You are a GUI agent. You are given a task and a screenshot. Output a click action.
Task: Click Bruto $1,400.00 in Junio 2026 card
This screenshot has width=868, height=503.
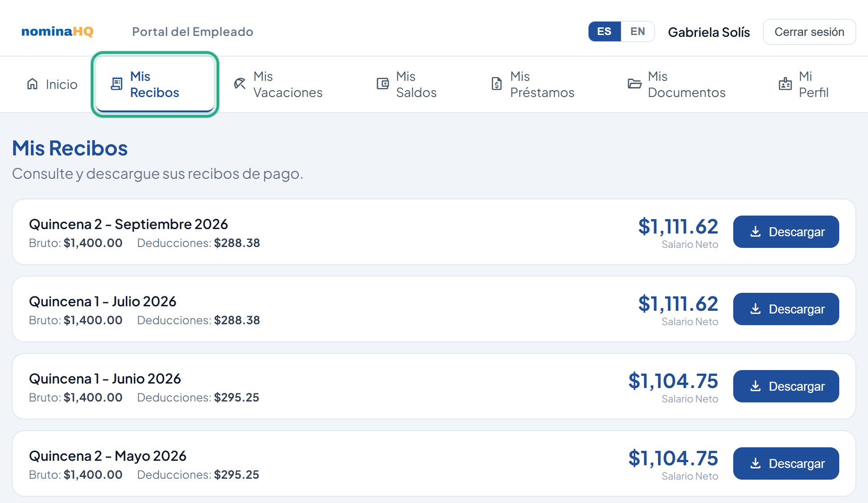76,397
